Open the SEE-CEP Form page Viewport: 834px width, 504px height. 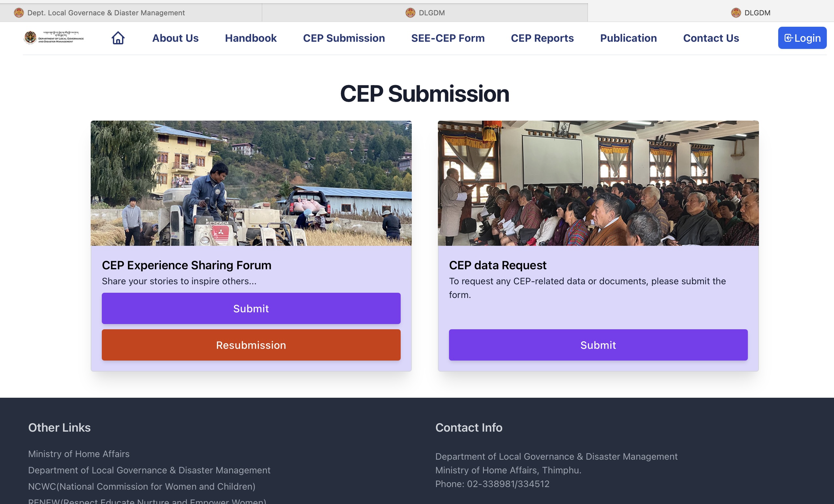pos(448,38)
